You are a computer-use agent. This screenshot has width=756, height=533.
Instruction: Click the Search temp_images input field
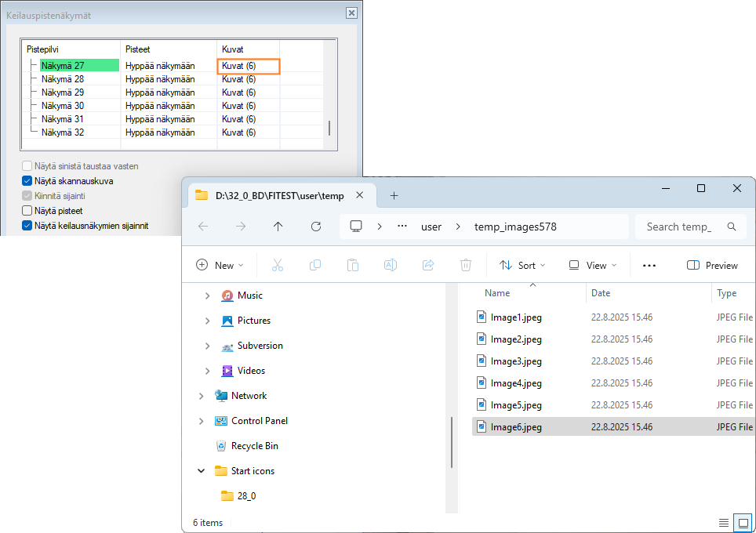[x=679, y=227]
